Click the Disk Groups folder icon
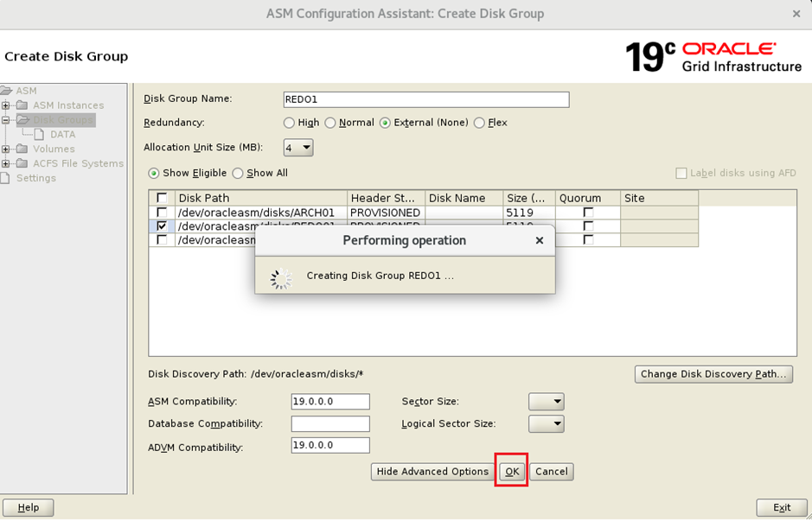Image resolution: width=812 pixels, height=521 pixels. (22, 120)
